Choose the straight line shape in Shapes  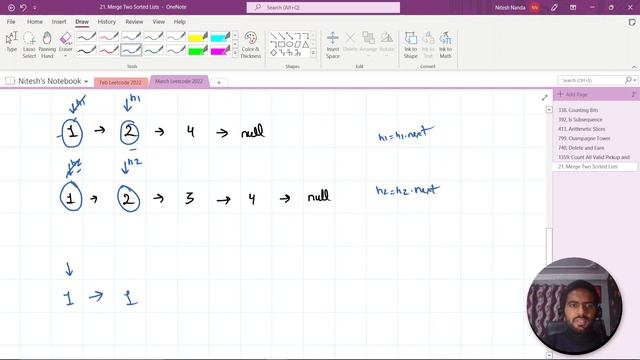click(x=273, y=36)
